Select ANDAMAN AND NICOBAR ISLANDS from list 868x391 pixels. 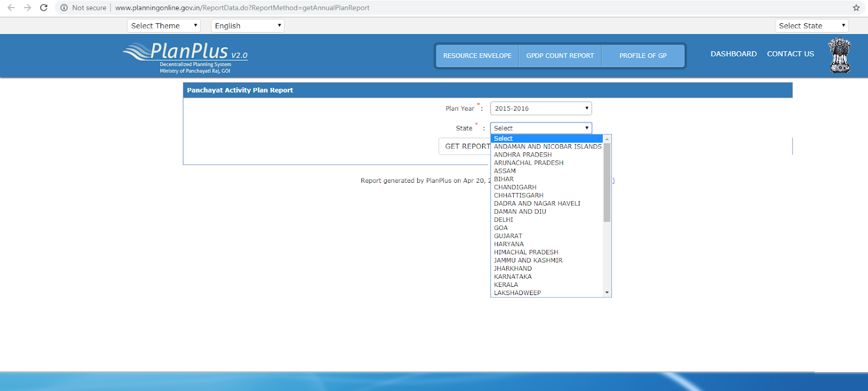pos(546,146)
